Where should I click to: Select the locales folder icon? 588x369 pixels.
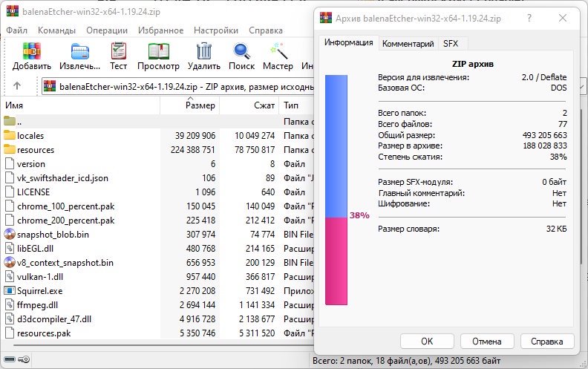pos(10,135)
